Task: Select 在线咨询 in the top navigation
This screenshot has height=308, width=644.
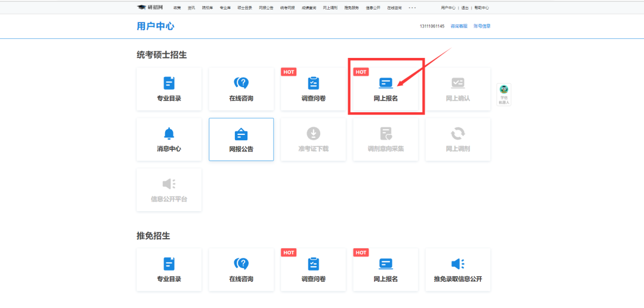Action: [x=394, y=8]
